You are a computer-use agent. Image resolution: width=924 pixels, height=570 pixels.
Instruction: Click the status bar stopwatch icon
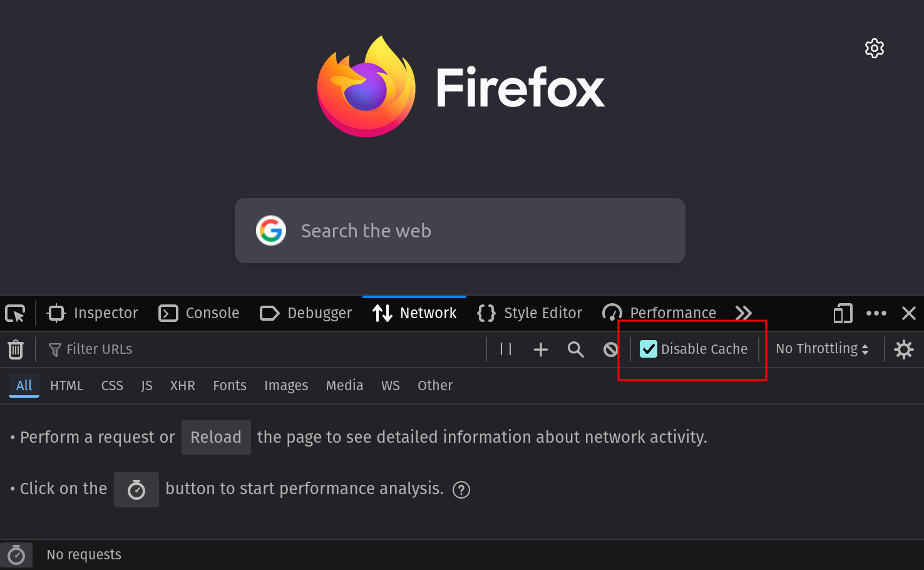pyautogui.click(x=16, y=555)
